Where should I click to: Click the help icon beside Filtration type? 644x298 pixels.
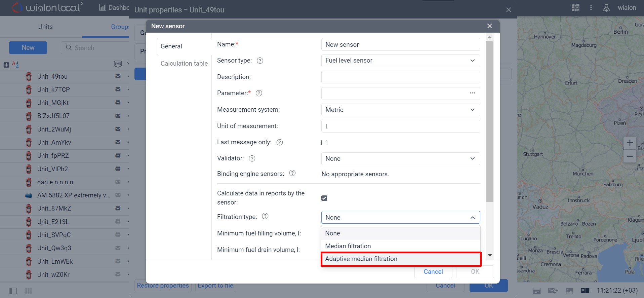point(265,216)
